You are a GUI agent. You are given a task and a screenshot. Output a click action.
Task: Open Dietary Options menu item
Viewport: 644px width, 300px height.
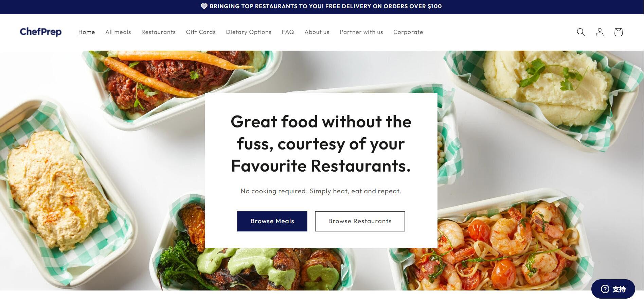pyautogui.click(x=249, y=32)
